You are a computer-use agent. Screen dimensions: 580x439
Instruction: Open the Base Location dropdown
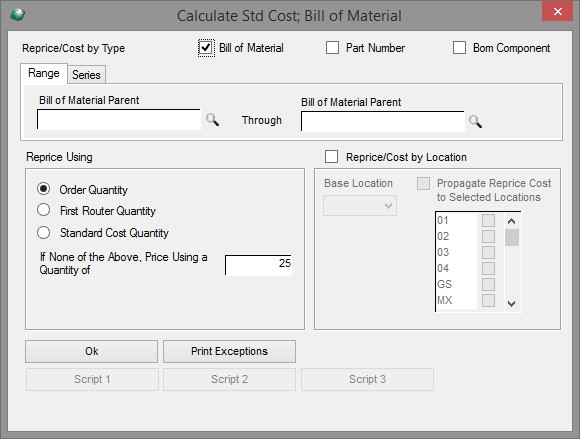(360, 206)
